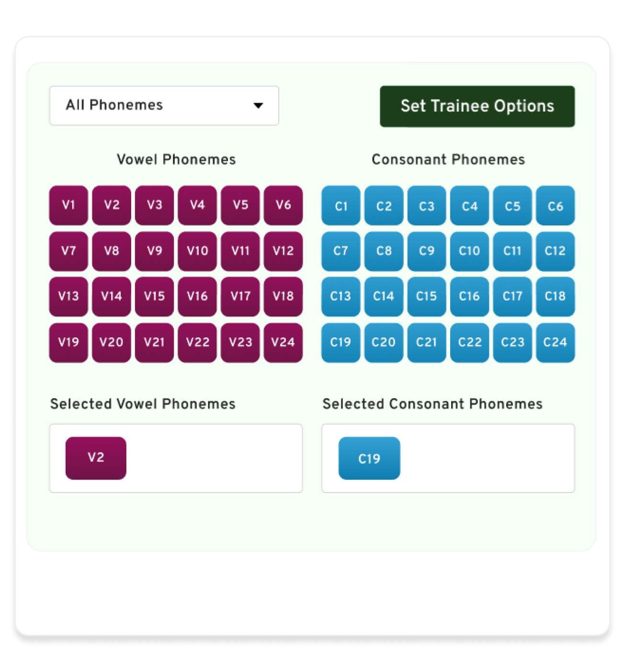Select consonant phoneme C15
The height and width of the screenshot is (672, 625).
(426, 296)
